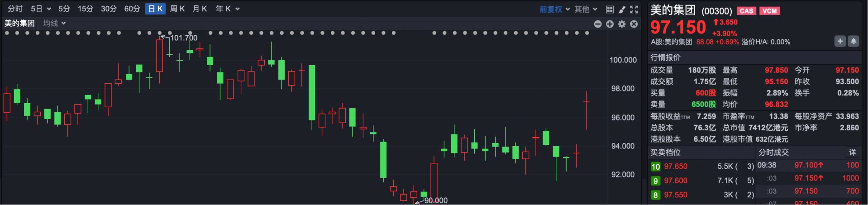Switch to 分时 intraday view
Viewport: 868px width, 205px height.
(x=15, y=9)
